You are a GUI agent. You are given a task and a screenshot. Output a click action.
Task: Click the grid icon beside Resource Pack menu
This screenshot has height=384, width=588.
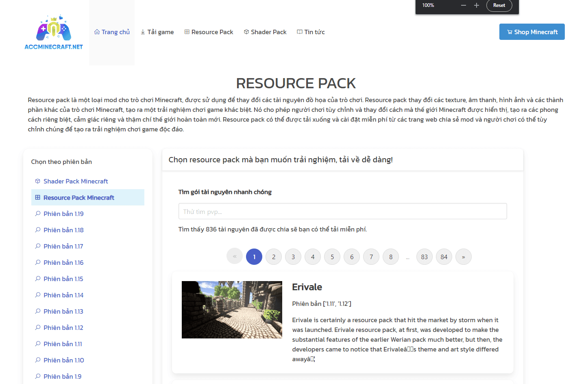click(187, 32)
